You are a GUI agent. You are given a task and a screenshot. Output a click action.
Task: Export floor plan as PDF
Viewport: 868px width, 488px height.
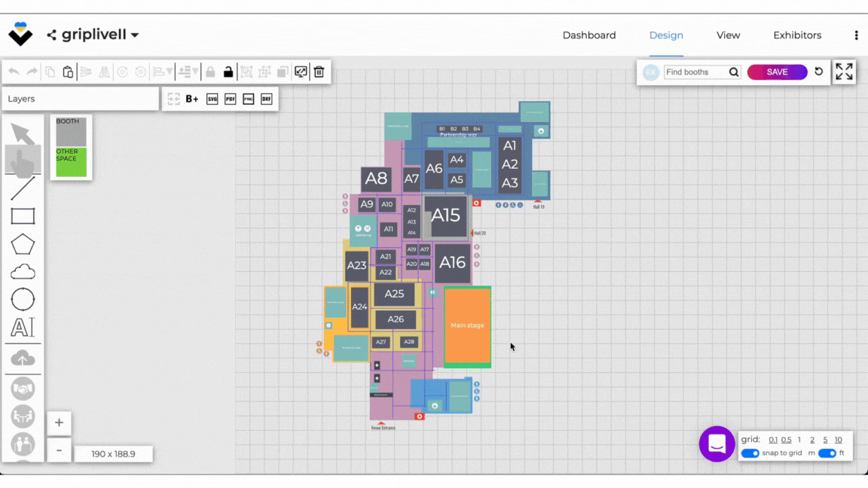pyautogui.click(x=231, y=99)
